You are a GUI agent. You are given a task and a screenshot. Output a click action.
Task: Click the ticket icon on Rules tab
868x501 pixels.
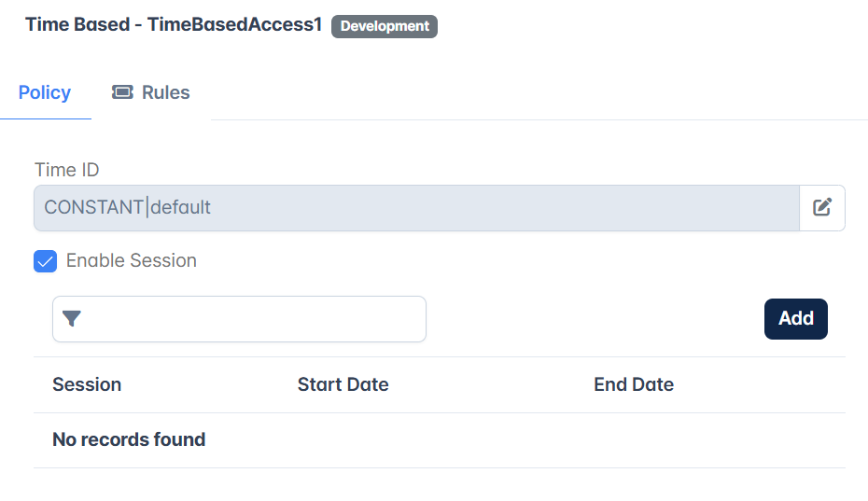pos(122,91)
